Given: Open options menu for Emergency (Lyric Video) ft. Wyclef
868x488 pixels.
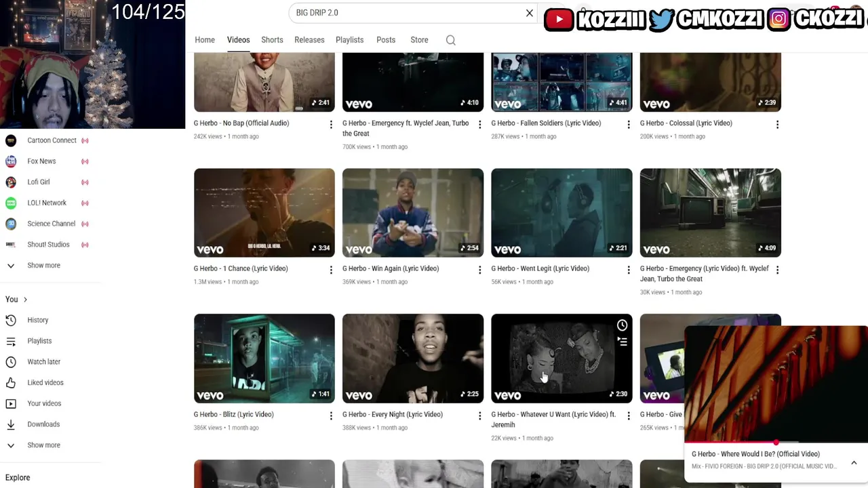Looking at the screenshot, I should pyautogui.click(x=777, y=270).
